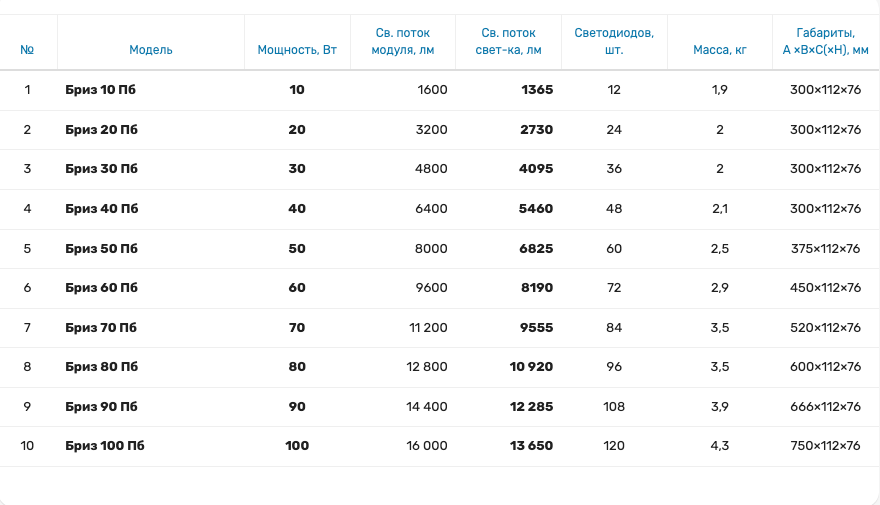The image size is (880, 505).
Task: Select model Бриз 10 Пб
Action: click(x=100, y=90)
